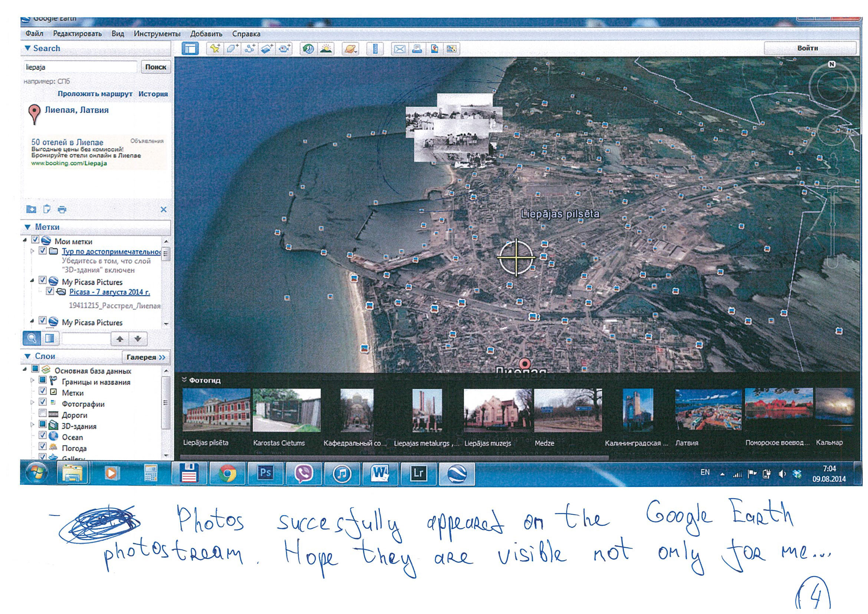This screenshot has width=868, height=614.
Task: Open the Karostas Cietums photo thumbnail
Action: [x=287, y=410]
